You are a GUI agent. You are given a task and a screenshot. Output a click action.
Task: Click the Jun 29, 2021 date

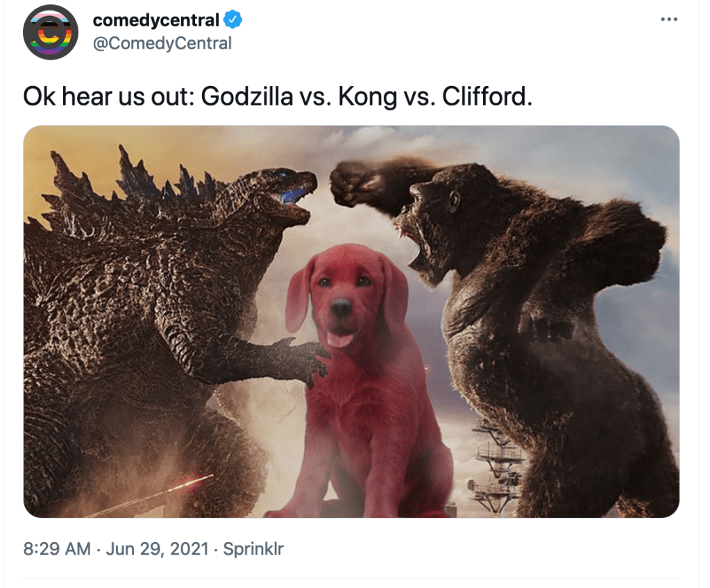tap(157, 548)
